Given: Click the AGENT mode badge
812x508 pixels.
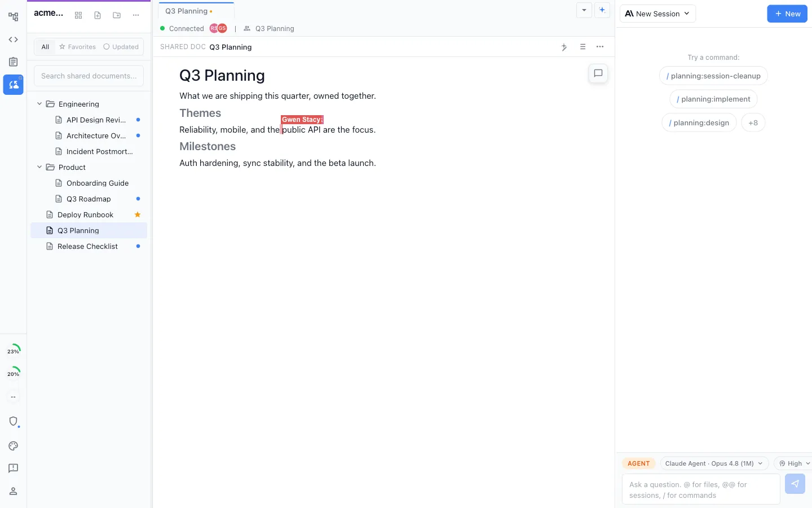Looking at the screenshot, I should pyautogui.click(x=639, y=463).
